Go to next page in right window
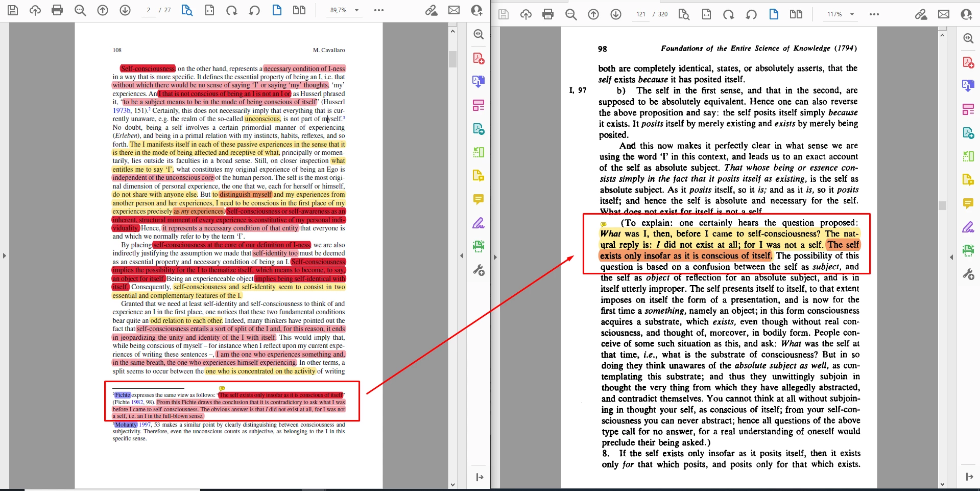This screenshot has width=980, height=491. click(x=616, y=14)
